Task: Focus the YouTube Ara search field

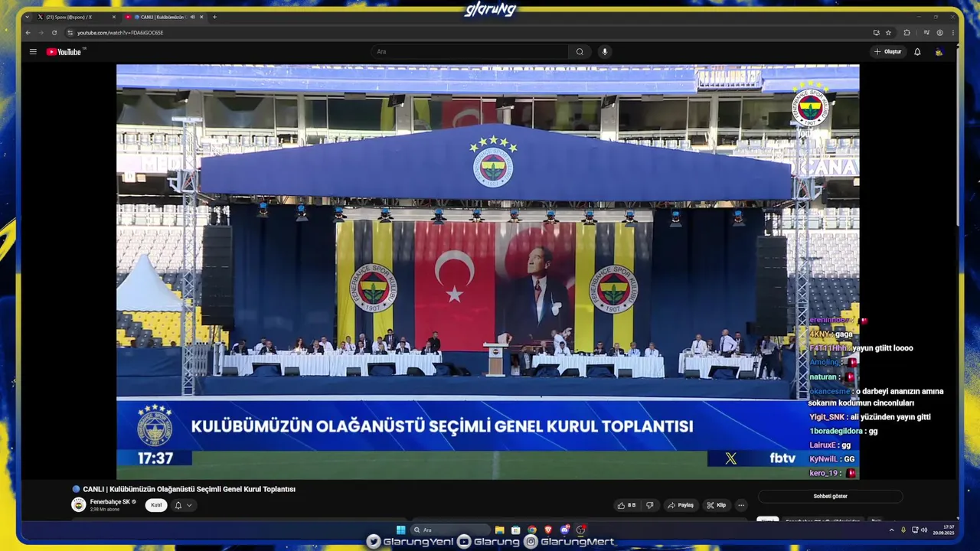Action: click(x=469, y=52)
